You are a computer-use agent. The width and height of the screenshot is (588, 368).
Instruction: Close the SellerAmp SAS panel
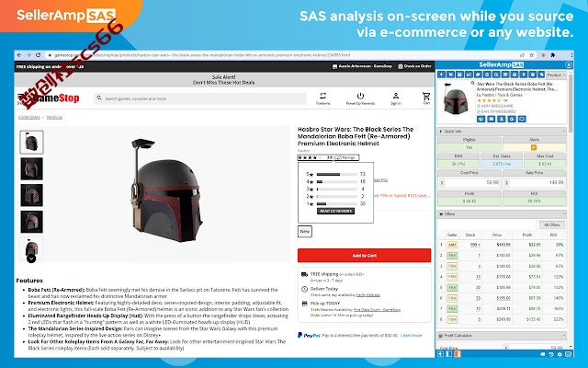(x=569, y=64)
